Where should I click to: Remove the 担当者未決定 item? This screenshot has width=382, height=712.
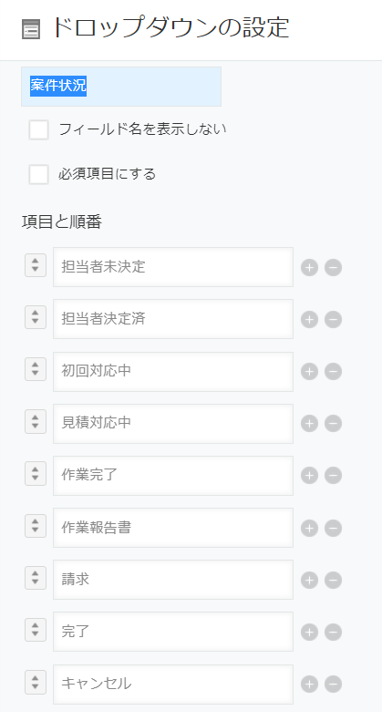click(x=333, y=267)
